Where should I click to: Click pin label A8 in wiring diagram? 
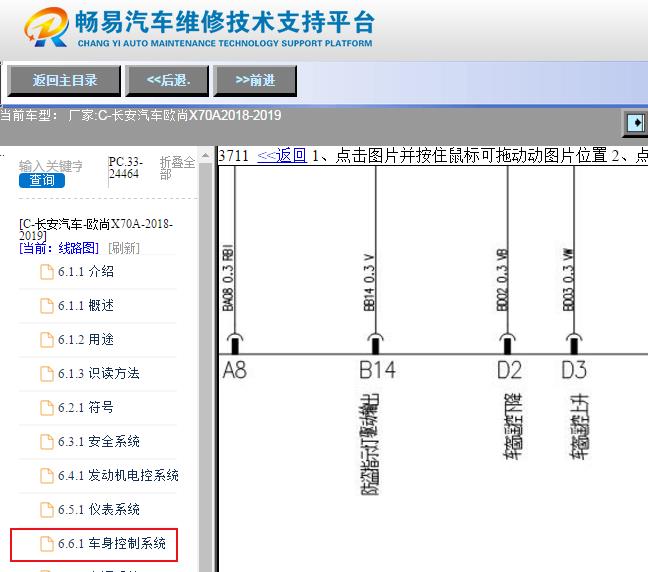(234, 370)
